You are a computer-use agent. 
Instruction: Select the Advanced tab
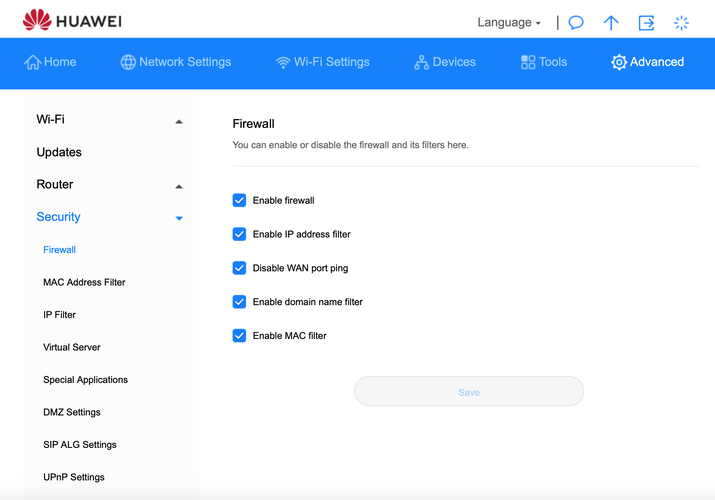(x=648, y=62)
